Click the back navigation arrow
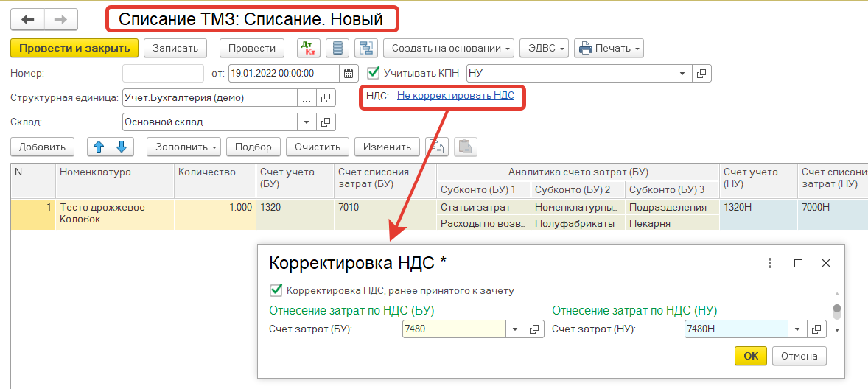 pos(28,19)
